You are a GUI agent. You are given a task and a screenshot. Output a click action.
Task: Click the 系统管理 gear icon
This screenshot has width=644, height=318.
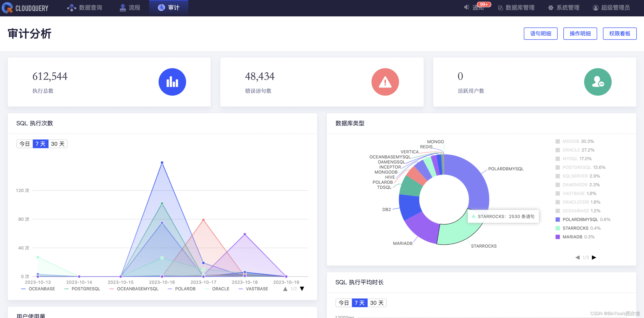pos(551,8)
